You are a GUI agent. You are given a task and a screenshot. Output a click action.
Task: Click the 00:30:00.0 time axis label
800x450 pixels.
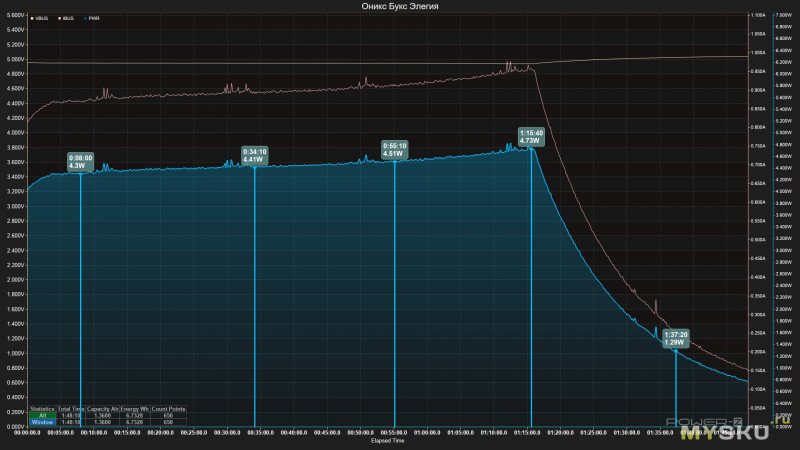pyautogui.click(x=227, y=433)
